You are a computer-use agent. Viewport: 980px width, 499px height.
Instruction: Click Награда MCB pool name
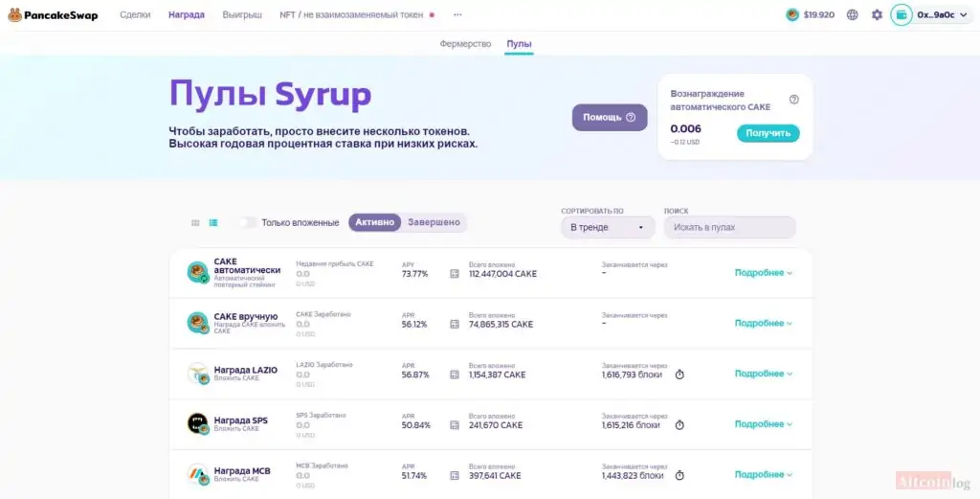point(242,471)
